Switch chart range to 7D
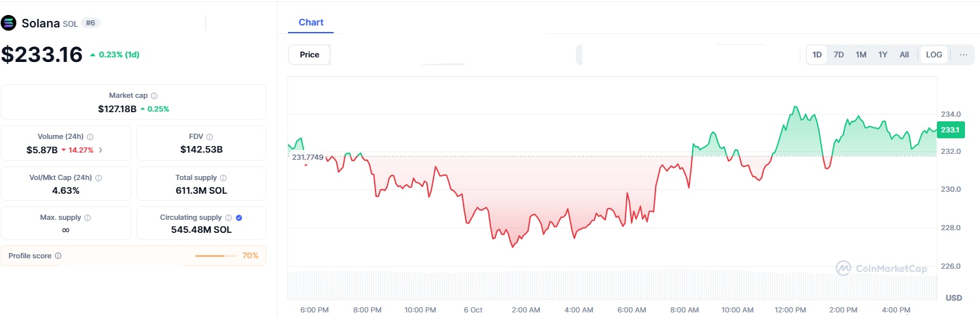The image size is (980, 332). coord(839,55)
